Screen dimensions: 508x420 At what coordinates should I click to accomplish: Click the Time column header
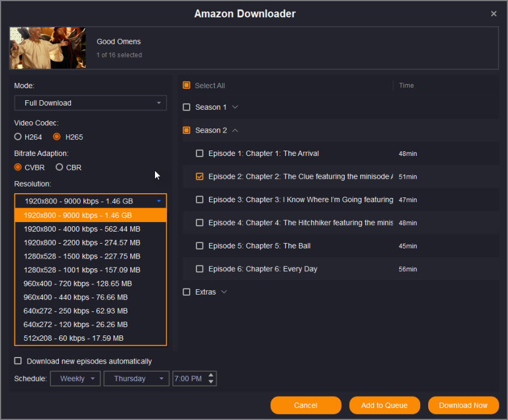[x=407, y=85]
